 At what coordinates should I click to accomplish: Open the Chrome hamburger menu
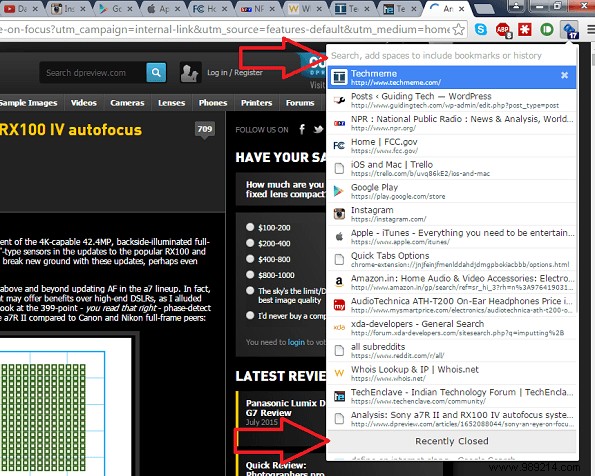(590, 29)
